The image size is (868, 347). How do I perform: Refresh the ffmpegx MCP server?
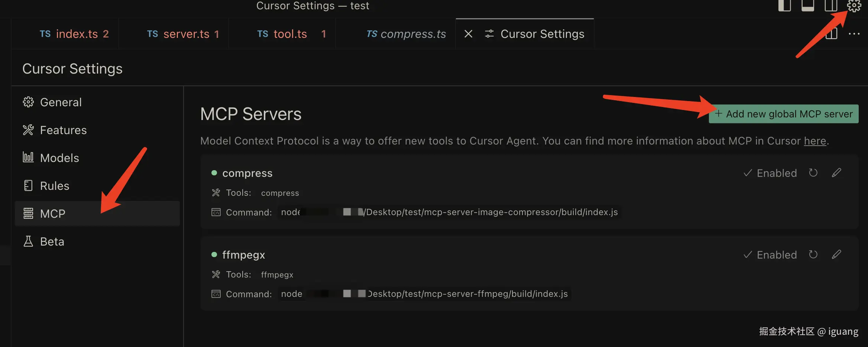click(813, 254)
